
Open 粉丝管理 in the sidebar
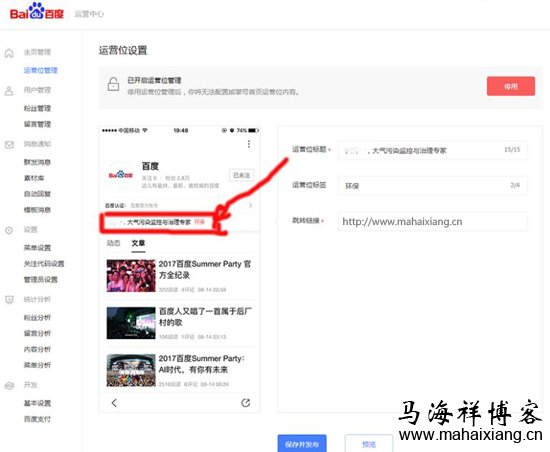[x=38, y=108]
